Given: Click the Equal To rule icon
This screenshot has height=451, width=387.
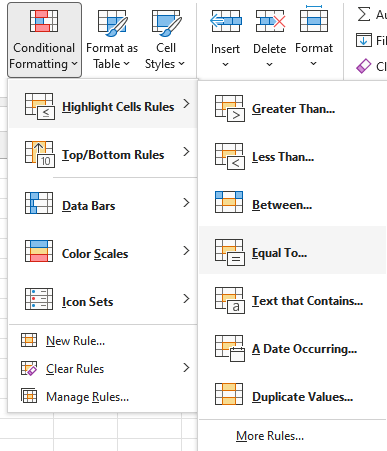Looking at the screenshot, I should pyautogui.click(x=230, y=252).
